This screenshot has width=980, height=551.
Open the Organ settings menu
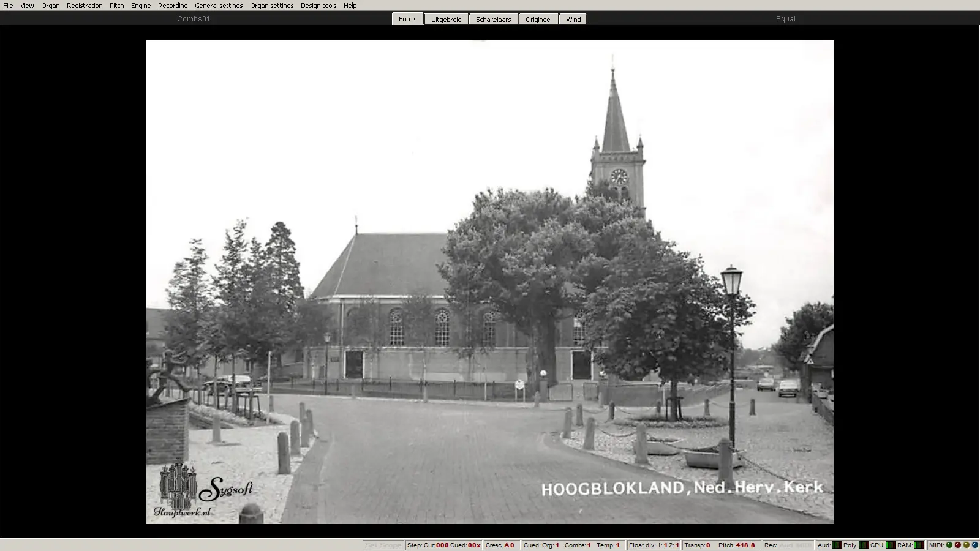271,6
